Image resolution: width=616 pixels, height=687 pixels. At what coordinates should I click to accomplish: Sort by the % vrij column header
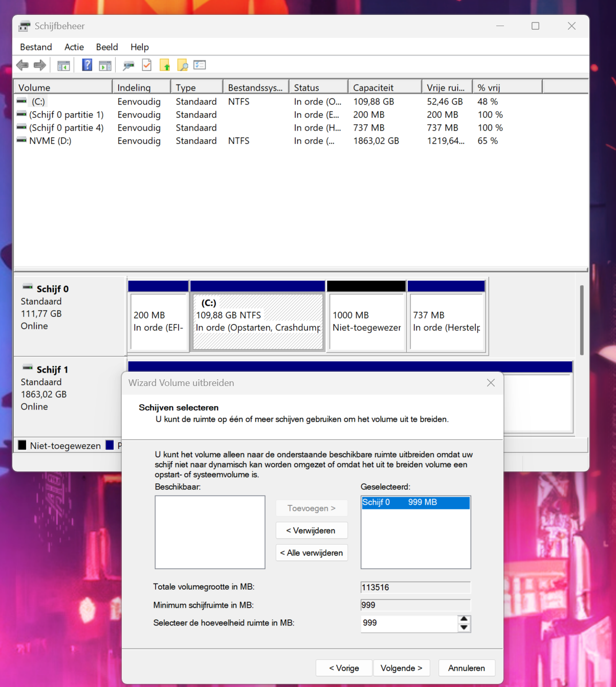508,87
